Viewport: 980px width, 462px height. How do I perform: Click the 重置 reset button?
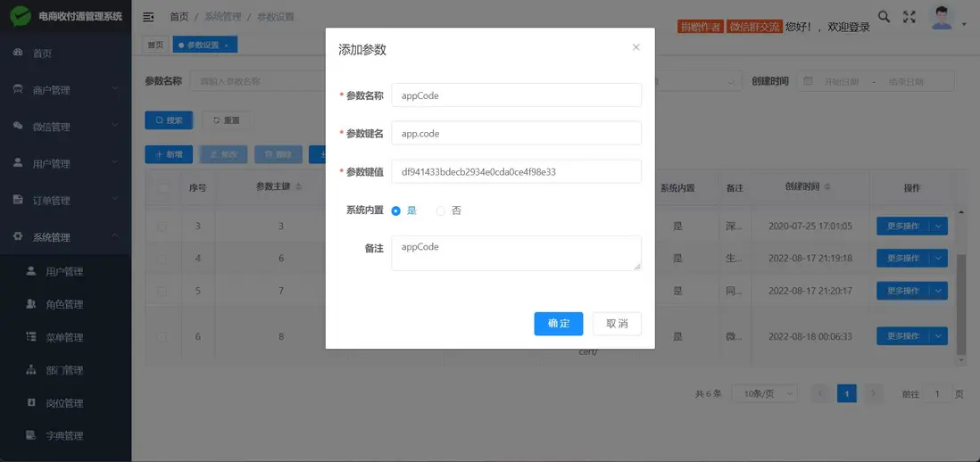(x=227, y=120)
